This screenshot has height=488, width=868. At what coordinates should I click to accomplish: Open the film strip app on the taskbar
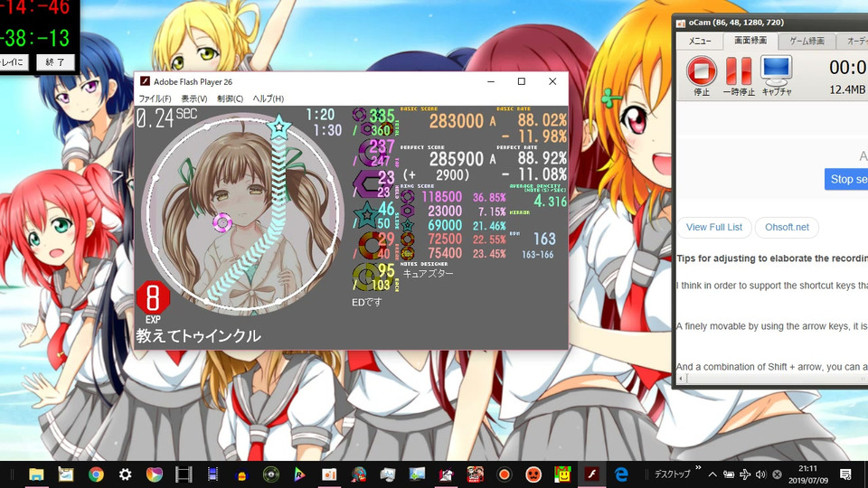(184, 474)
